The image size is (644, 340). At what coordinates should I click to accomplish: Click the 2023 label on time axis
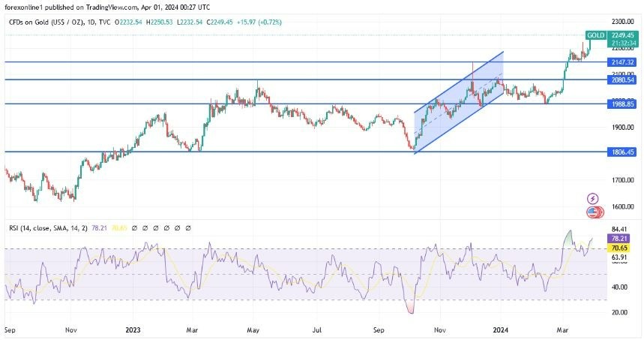tap(133, 330)
